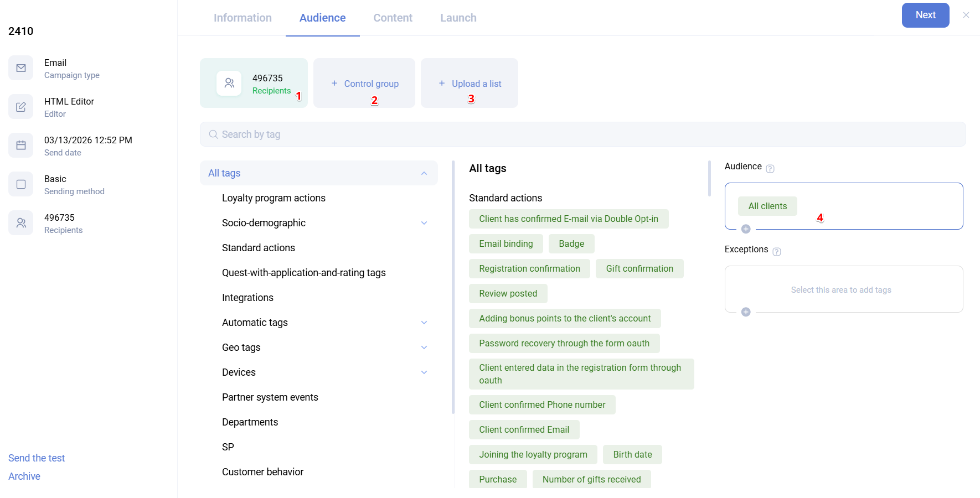The height and width of the screenshot is (498, 980).
Task: Click the Exceptions help question mark icon
Action: pyautogui.click(x=777, y=252)
